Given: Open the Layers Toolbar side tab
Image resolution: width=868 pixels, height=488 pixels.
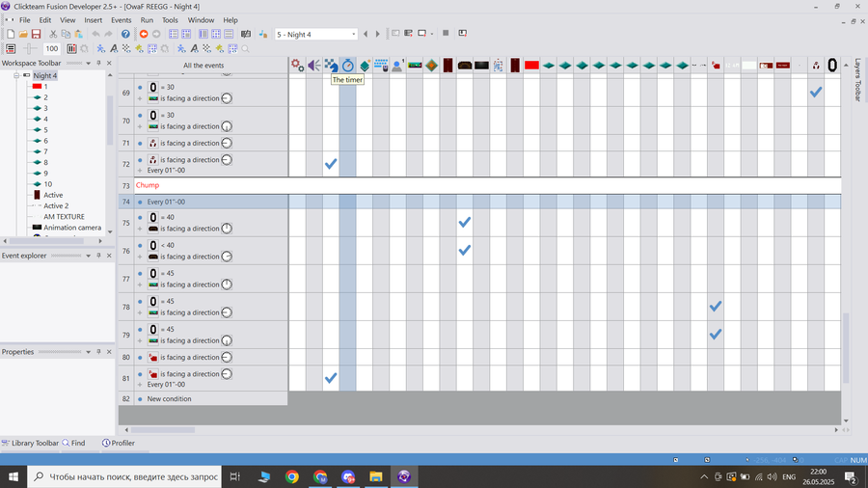Looking at the screenshot, I should [x=858, y=80].
